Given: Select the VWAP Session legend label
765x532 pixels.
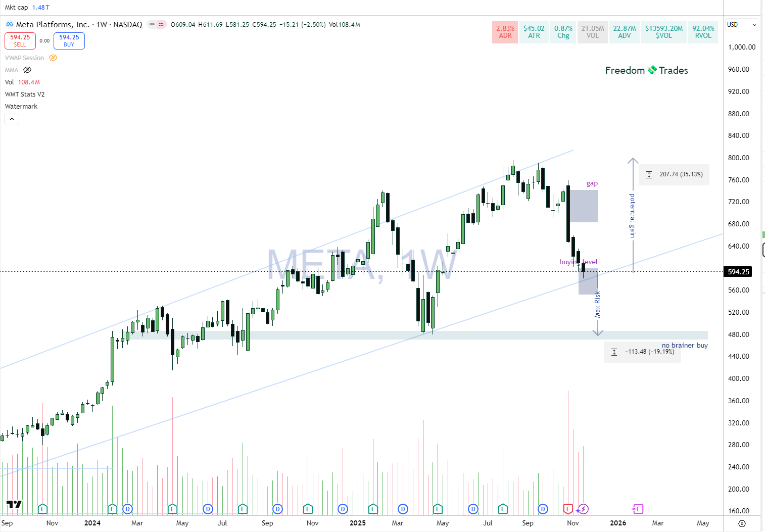Looking at the screenshot, I should pyautogui.click(x=25, y=58).
